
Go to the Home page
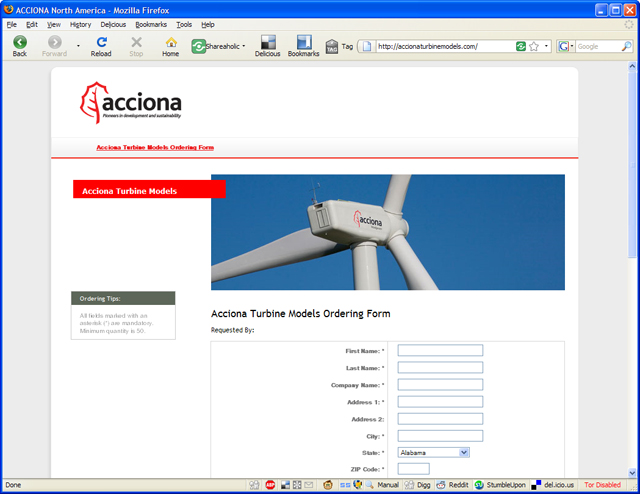click(x=171, y=46)
